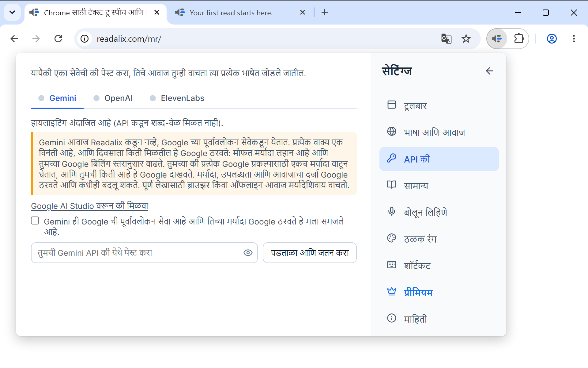
Task: Switch to the ElevenLabs tab
Action: (177, 98)
